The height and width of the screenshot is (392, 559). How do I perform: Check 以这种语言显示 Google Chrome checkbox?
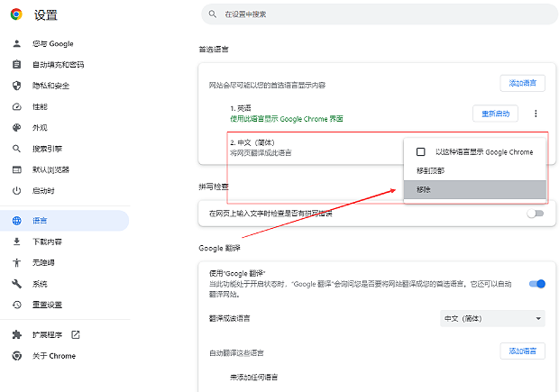pyautogui.click(x=420, y=152)
